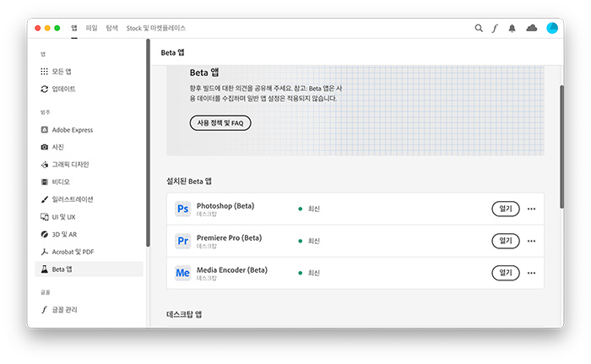Viewport: 591px width, 364px height.
Task: Open more options for Premiere Pro (Beta)
Action: pos(531,241)
